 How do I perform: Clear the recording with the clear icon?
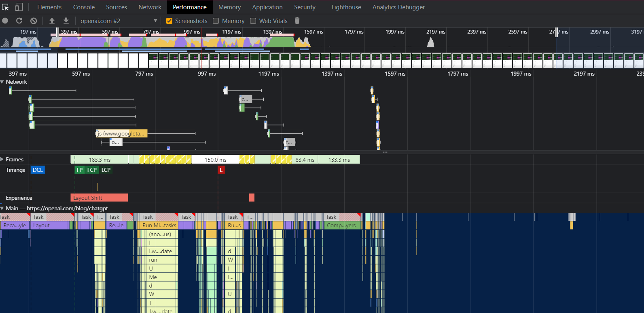(x=34, y=21)
